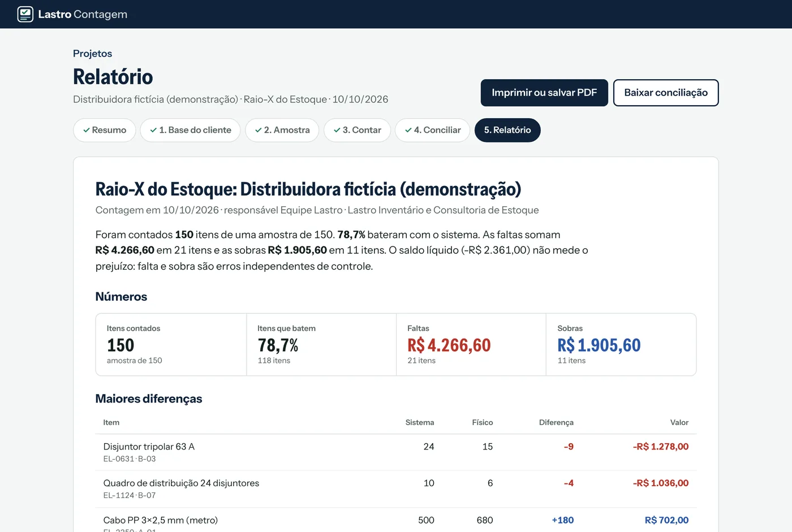Image resolution: width=792 pixels, height=532 pixels.
Task: Click the Físico column header
Action: [483, 422]
